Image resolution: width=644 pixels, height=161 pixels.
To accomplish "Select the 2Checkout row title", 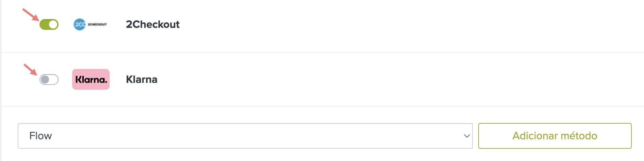I will pos(152,24).
